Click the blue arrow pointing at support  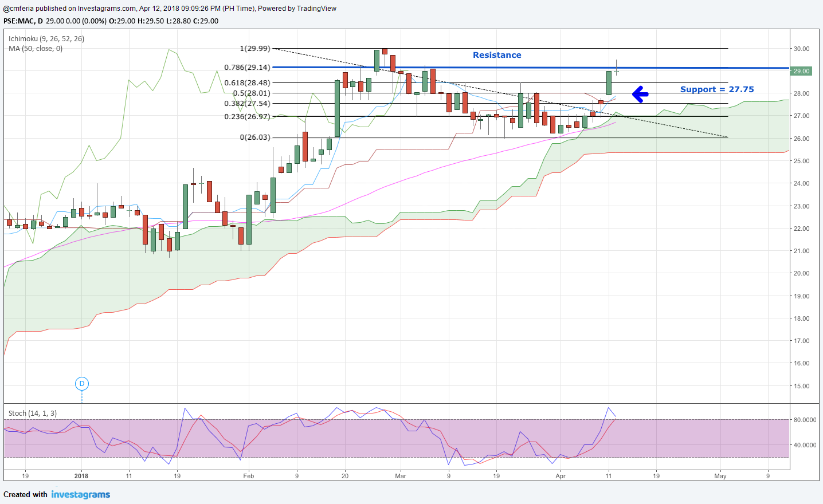pos(640,93)
